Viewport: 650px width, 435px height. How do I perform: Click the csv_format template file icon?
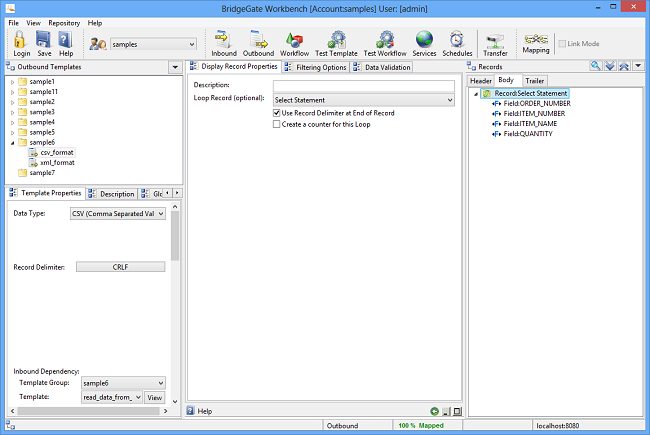pos(33,153)
